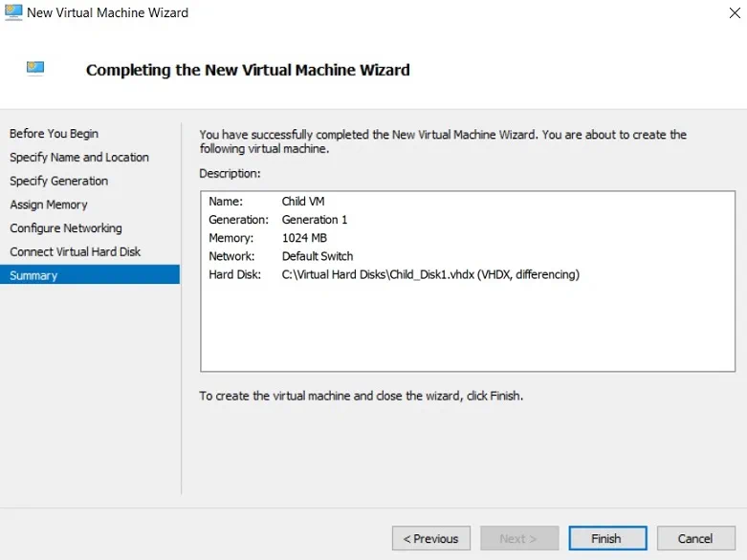Click the greyed-out Next button
Image resolution: width=747 pixels, height=560 pixels.
click(x=519, y=538)
